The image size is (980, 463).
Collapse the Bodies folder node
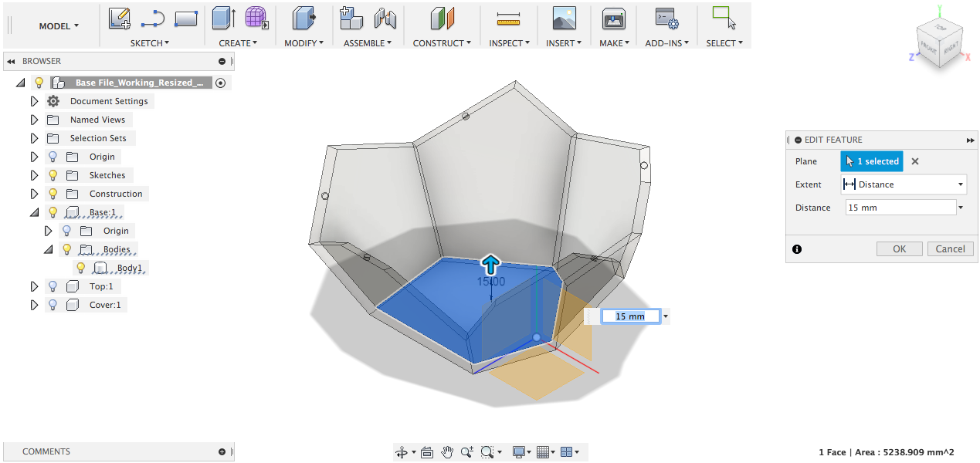pos(48,249)
